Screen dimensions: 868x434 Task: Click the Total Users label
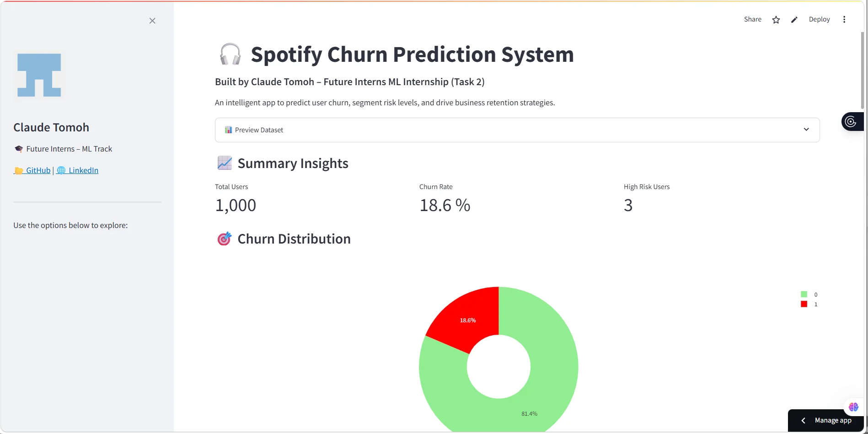pyautogui.click(x=231, y=187)
